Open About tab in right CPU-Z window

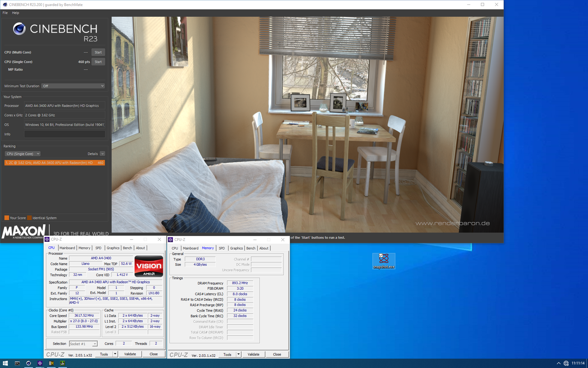pyautogui.click(x=264, y=248)
